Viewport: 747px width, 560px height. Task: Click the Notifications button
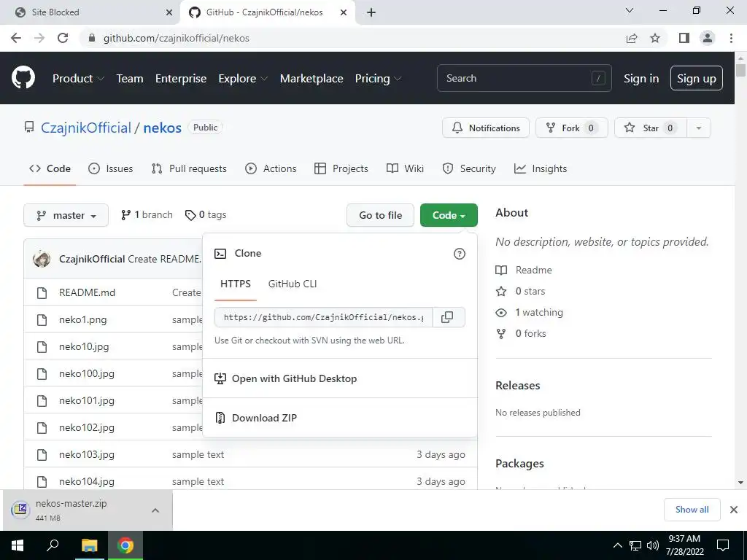(485, 128)
